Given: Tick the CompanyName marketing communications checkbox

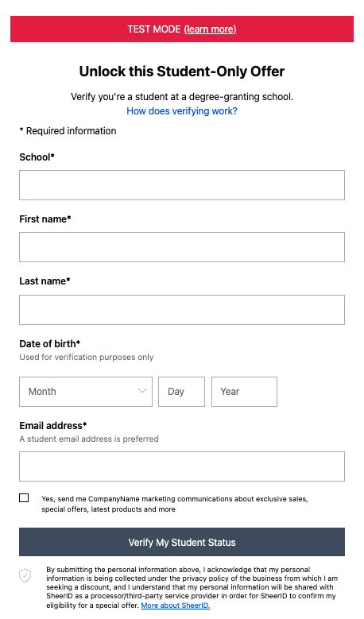Looking at the screenshot, I should [24, 497].
